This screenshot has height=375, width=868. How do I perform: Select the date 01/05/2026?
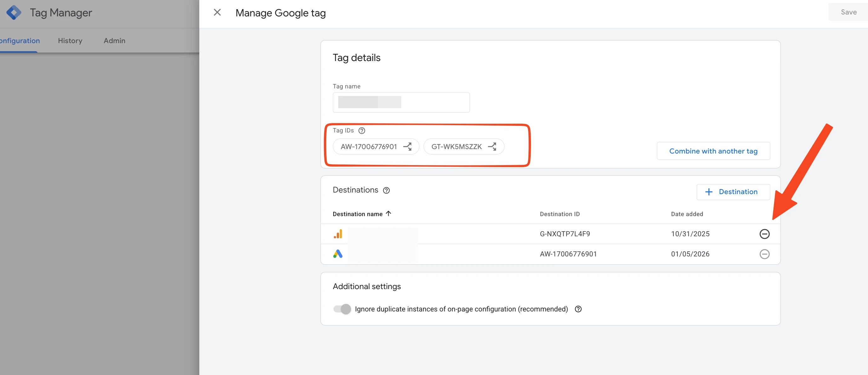[690, 254]
